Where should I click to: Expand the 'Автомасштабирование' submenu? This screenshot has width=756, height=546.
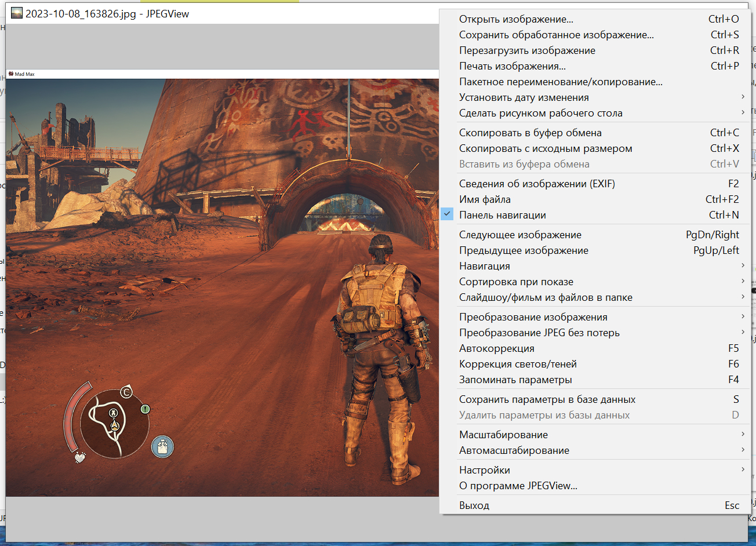[594, 450]
